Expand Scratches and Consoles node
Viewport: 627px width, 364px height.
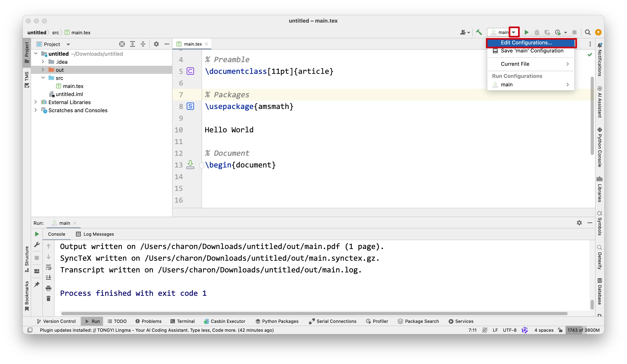pyautogui.click(x=36, y=110)
